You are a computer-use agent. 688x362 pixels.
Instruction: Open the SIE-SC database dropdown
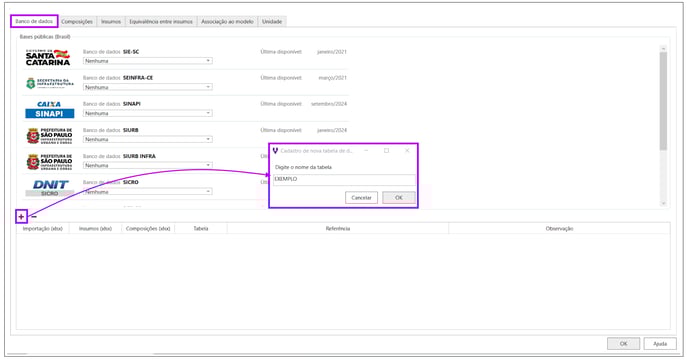(148, 61)
